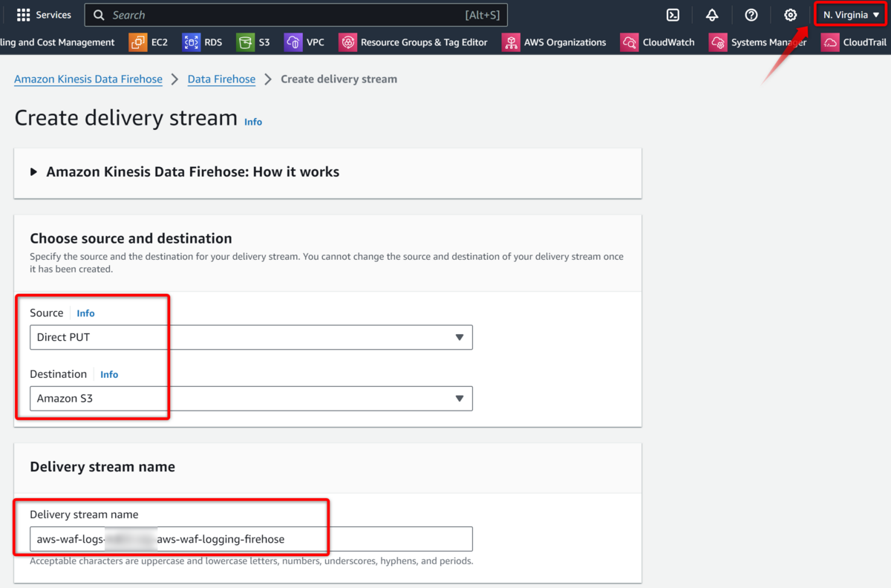Screen dimensions: 891x588
Task: Open the Systems Manager favorites shortcut label
Action: tap(769, 42)
